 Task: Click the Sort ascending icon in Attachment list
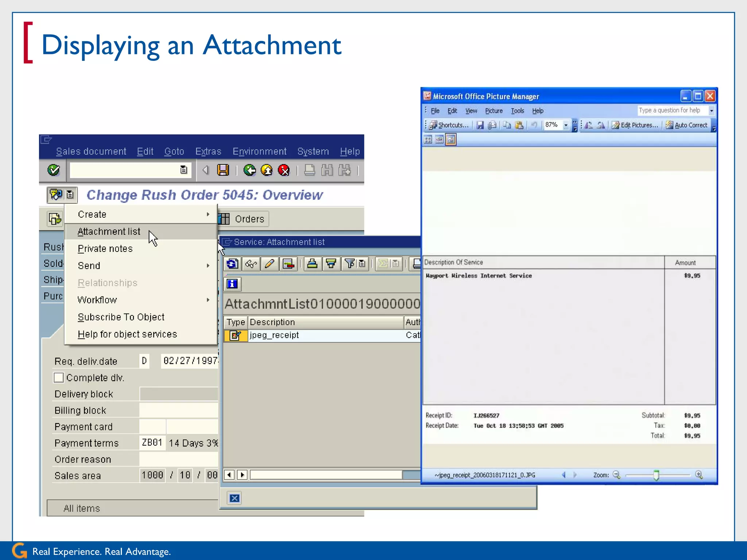click(x=312, y=264)
